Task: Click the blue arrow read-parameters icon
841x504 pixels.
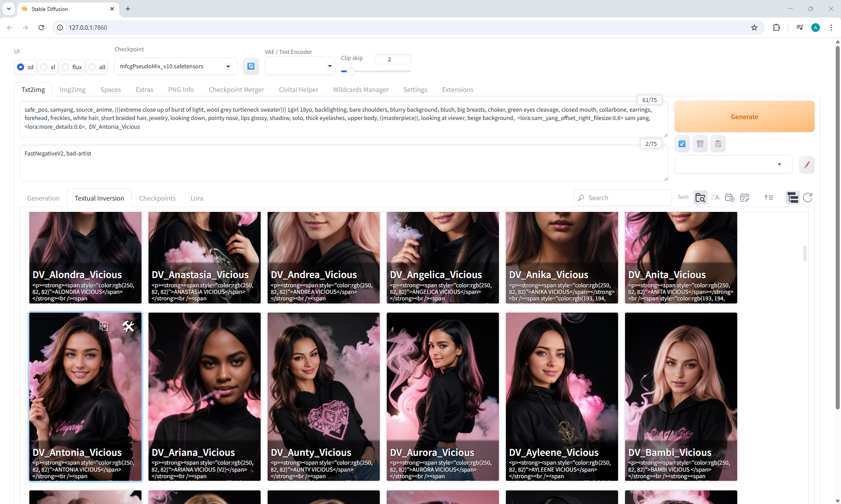Action: [682, 144]
